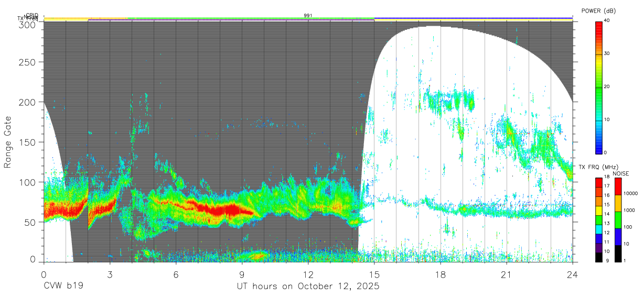The height and width of the screenshot is (297, 644).
Task: Click the purple 10–11 MHz TX FRQ swatch
Action: 599,248
